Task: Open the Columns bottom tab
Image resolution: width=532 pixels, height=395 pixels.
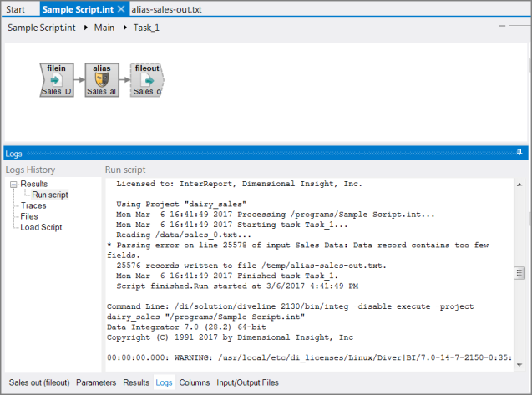Action: 194,382
